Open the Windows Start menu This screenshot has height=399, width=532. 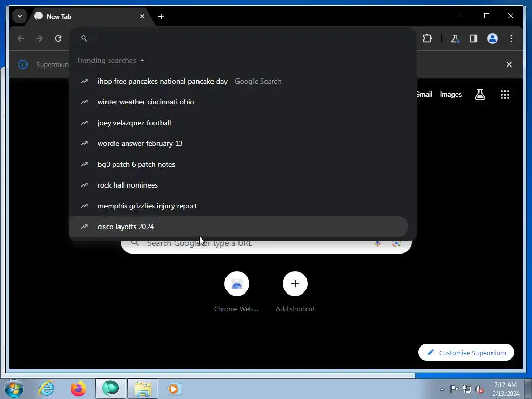(x=14, y=389)
